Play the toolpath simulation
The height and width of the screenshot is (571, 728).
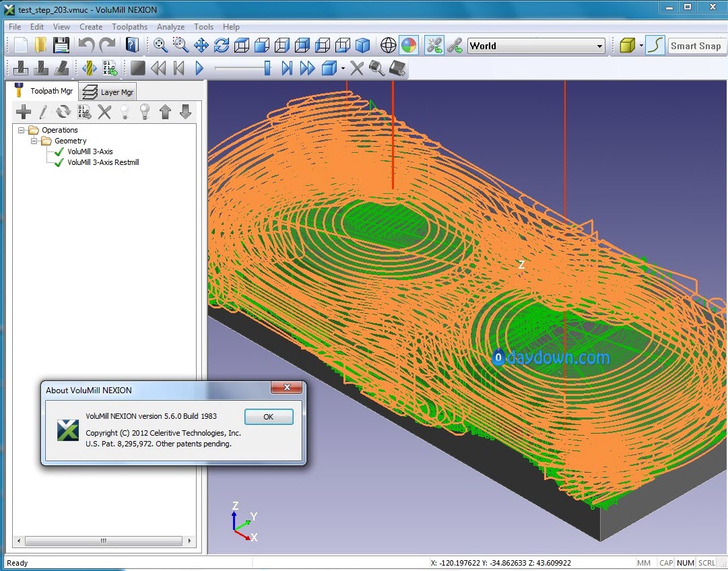199,69
